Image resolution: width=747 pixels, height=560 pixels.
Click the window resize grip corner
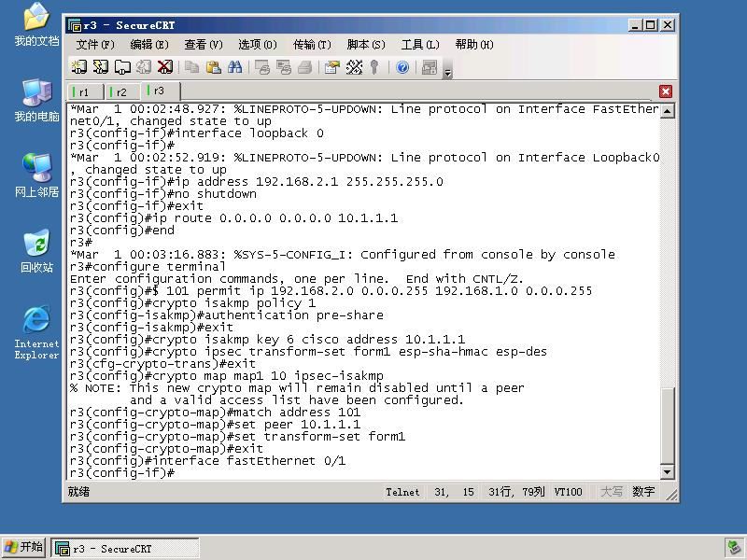(671, 495)
